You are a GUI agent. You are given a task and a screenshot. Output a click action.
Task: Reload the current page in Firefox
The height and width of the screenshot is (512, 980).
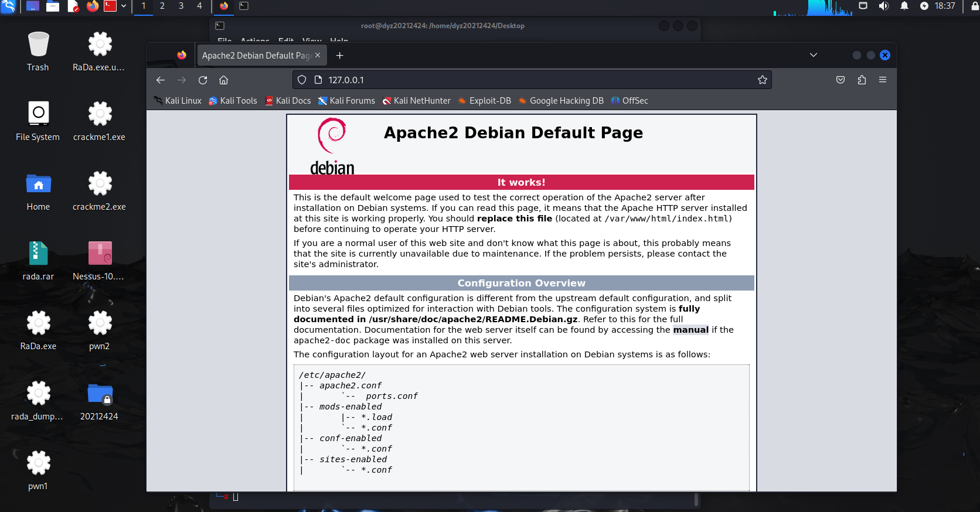pyautogui.click(x=203, y=80)
